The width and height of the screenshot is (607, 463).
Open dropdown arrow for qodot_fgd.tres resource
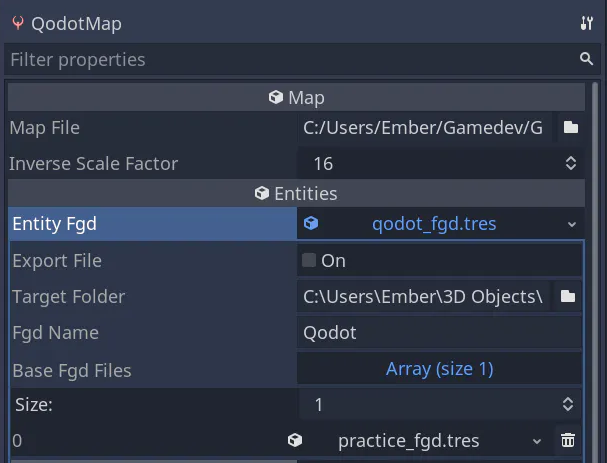point(572,224)
